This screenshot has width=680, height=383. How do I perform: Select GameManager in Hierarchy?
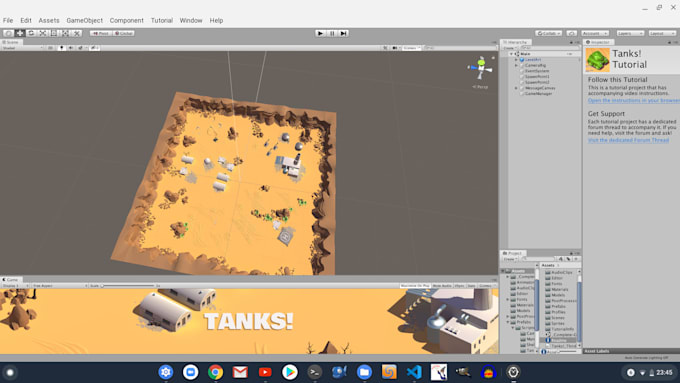pos(538,93)
